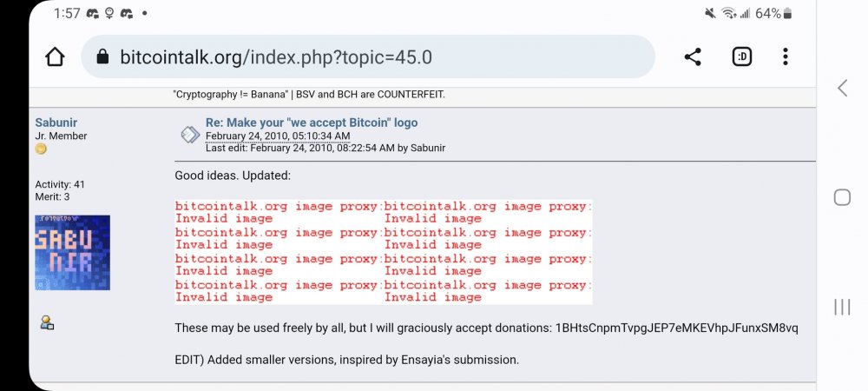Open the browser three-dot menu
The width and height of the screenshot is (868, 391).
tap(786, 57)
